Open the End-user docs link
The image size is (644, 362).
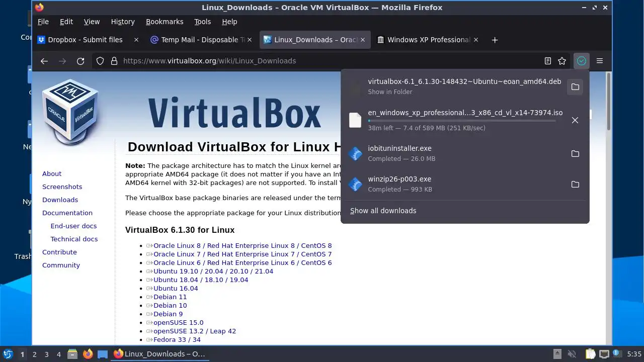73,226
